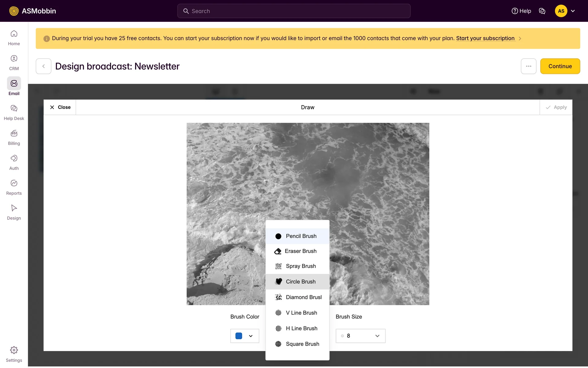Open Settings gear in sidebar

click(x=14, y=350)
